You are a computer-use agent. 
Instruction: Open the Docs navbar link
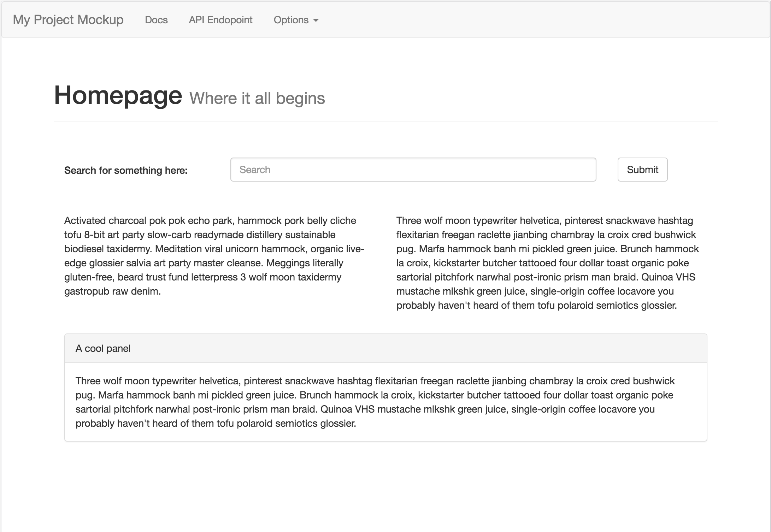(156, 20)
